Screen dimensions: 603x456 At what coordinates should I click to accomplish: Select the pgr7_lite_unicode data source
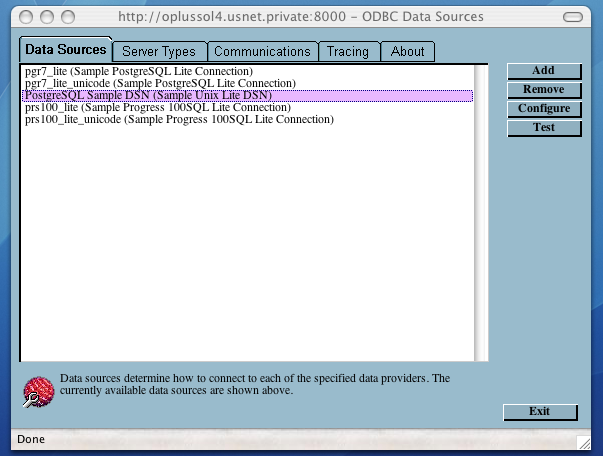coord(159,84)
